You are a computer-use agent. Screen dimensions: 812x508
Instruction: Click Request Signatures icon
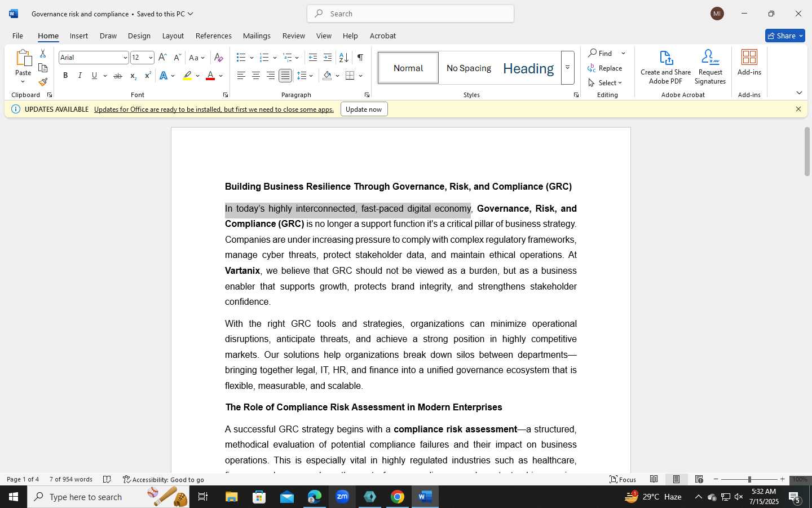(x=710, y=67)
